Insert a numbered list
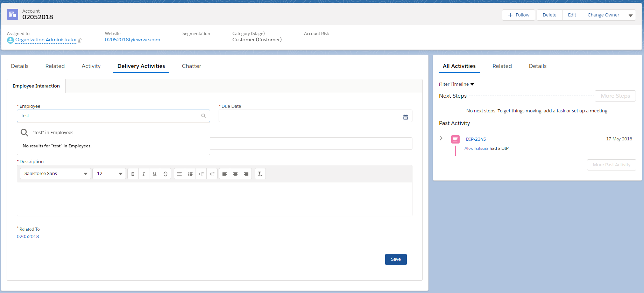This screenshot has width=644, height=293. (x=190, y=174)
